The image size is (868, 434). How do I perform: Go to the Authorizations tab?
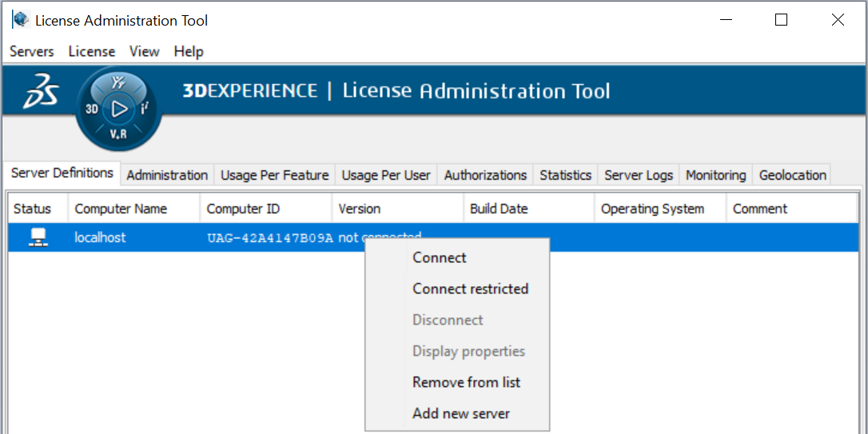click(x=485, y=176)
